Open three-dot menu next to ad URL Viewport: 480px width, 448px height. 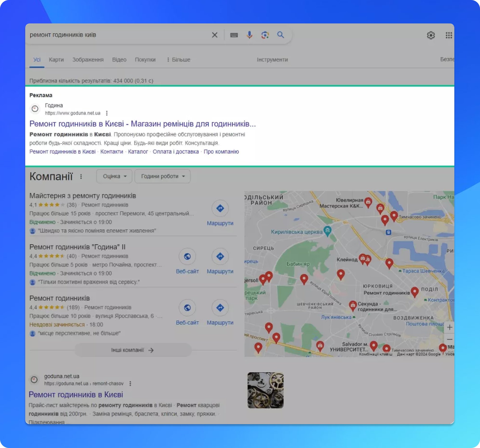107,113
